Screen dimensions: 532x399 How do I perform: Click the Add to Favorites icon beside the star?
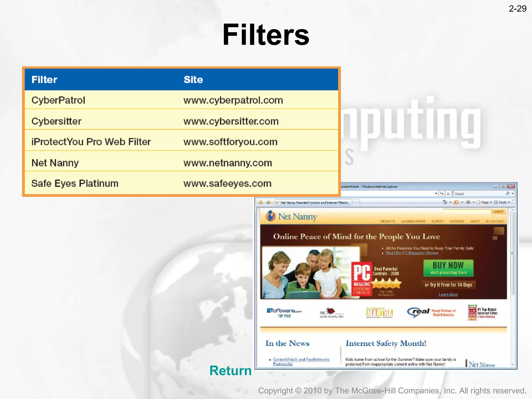point(269,202)
